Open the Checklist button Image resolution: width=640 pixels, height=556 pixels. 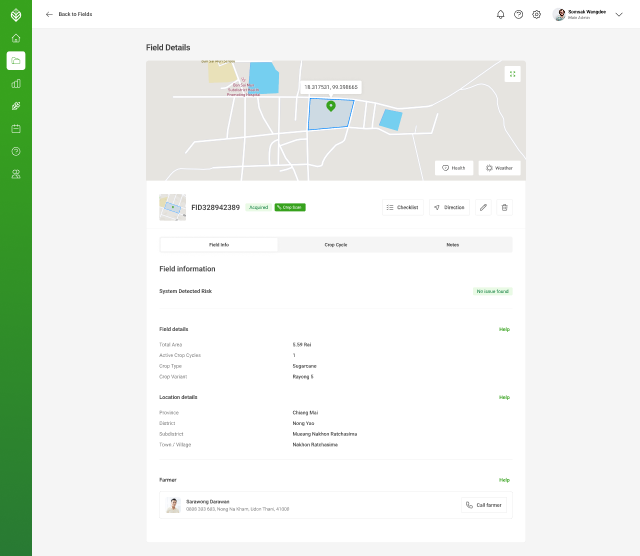click(403, 207)
